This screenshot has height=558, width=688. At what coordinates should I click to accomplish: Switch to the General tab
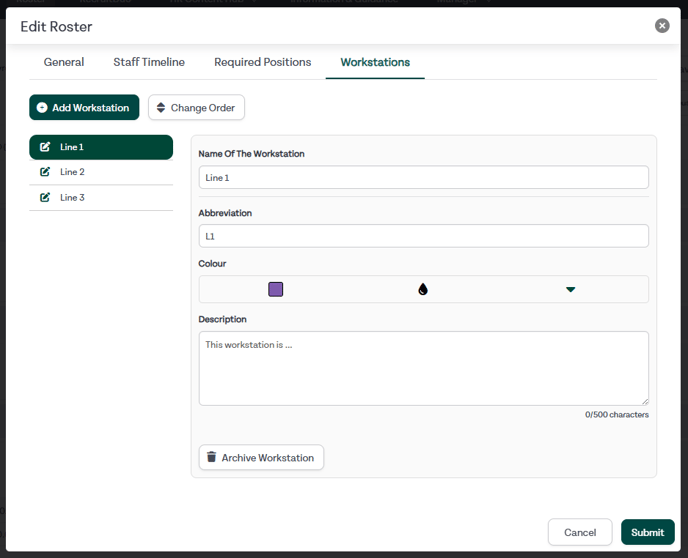(64, 62)
